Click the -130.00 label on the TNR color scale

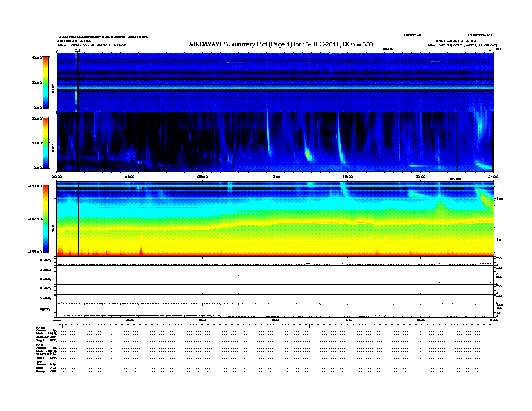point(36,186)
